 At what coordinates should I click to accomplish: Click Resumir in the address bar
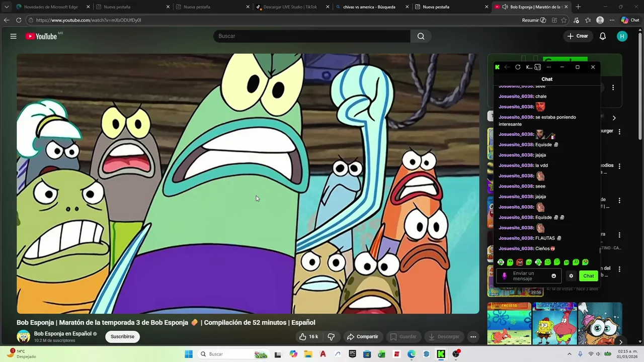[534, 20]
